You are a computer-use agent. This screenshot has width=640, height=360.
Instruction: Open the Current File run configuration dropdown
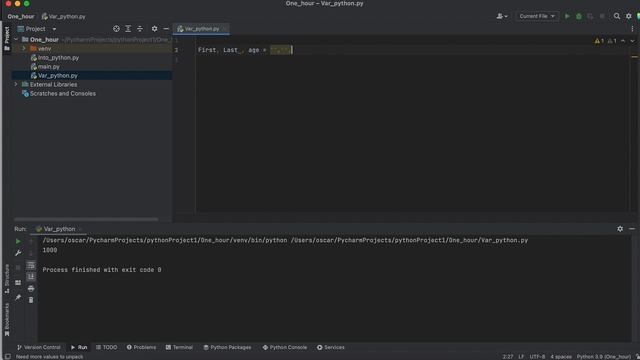537,16
